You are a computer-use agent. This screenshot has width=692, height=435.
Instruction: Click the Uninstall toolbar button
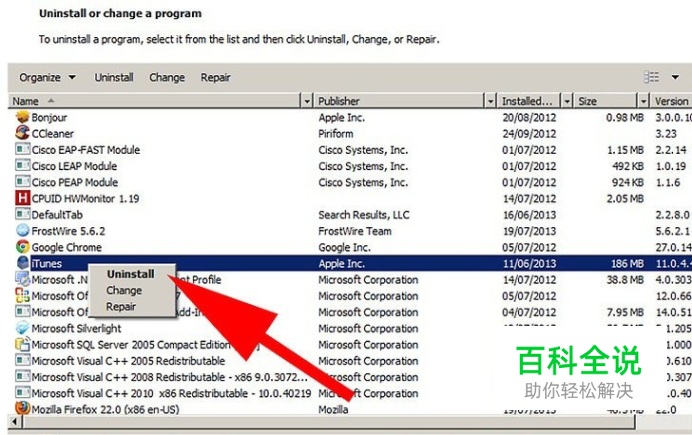point(114,78)
